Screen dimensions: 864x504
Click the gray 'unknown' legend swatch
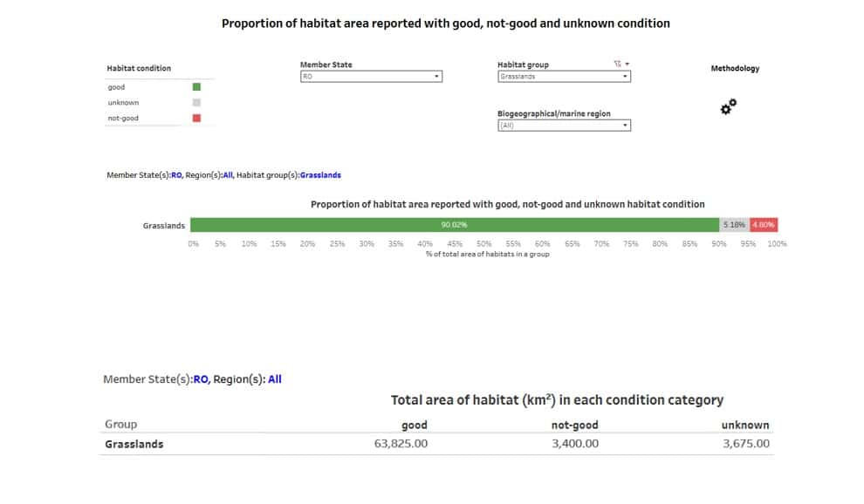click(196, 103)
